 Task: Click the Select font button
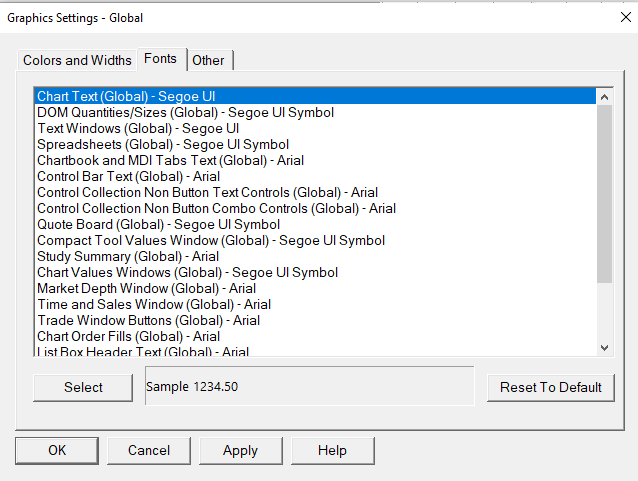click(83, 387)
